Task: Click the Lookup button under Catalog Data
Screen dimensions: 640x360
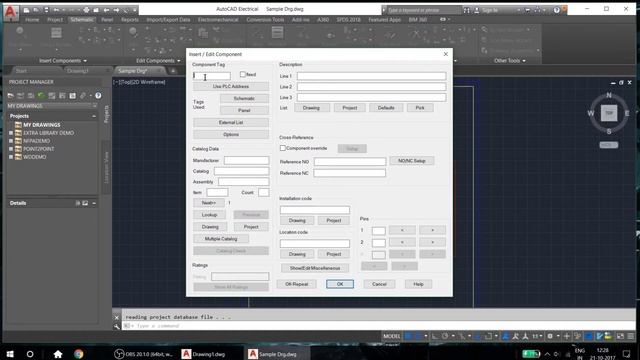Action: pyautogui.click(x=209, y=215)
